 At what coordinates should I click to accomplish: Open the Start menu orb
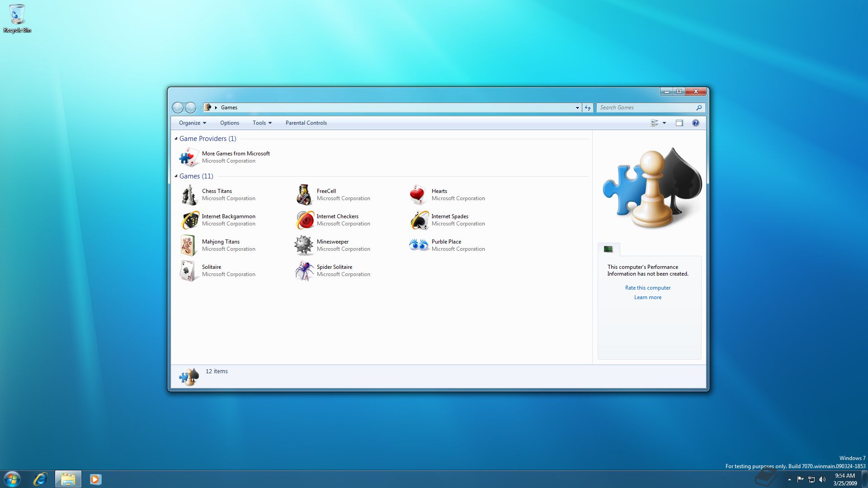click(x=12, y=479)
